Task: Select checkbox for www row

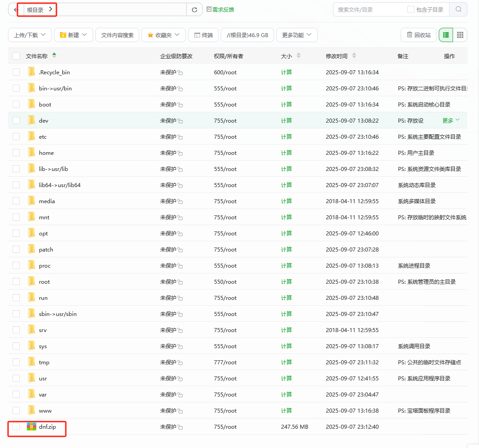Action: point(16,410)
